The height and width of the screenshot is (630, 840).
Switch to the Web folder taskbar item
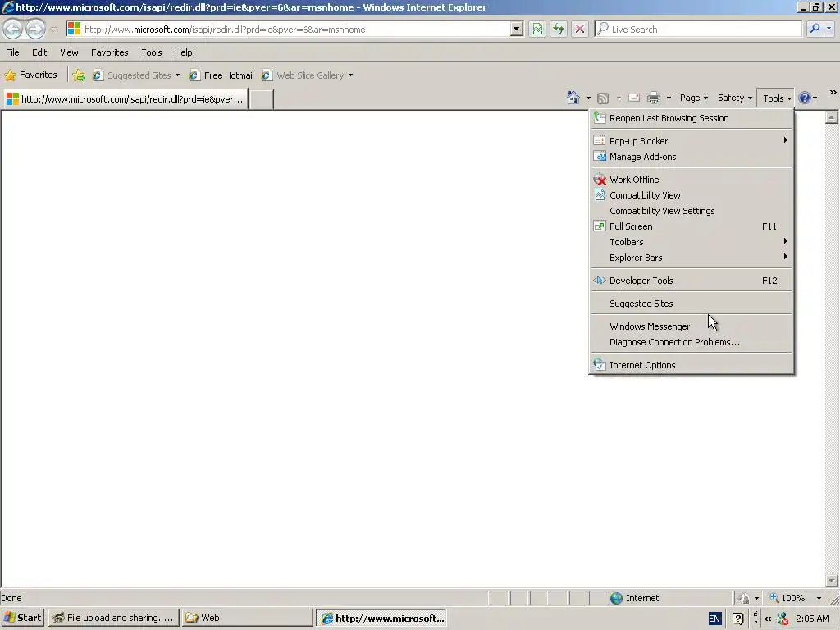pyautogui.click(x=247, y=618)
